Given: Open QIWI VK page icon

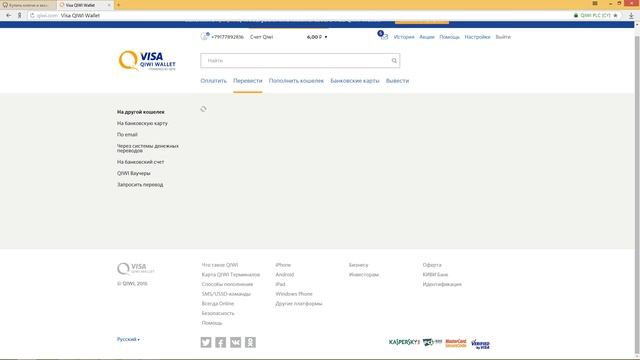Looking at the screenshot, I should (236, 342).
